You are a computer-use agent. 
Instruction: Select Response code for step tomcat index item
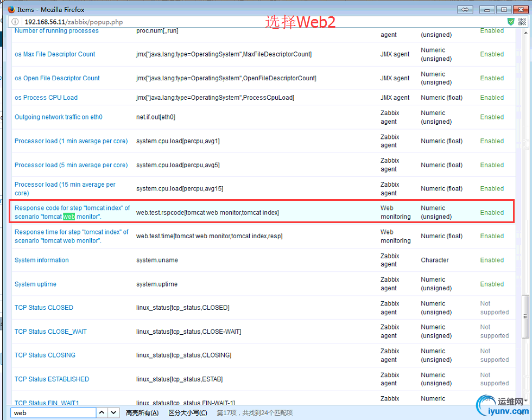click(x=72, y=212)
